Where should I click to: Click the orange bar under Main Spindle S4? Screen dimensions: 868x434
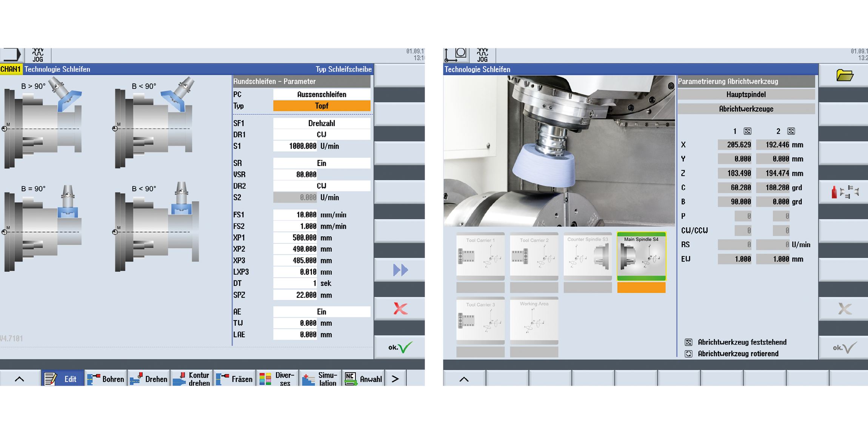coord(641,288)
